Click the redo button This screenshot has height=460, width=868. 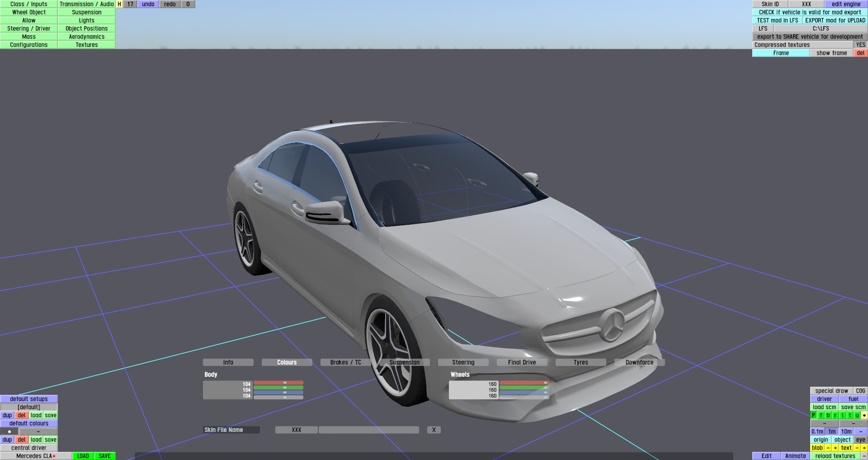click(x=170, y=4)
